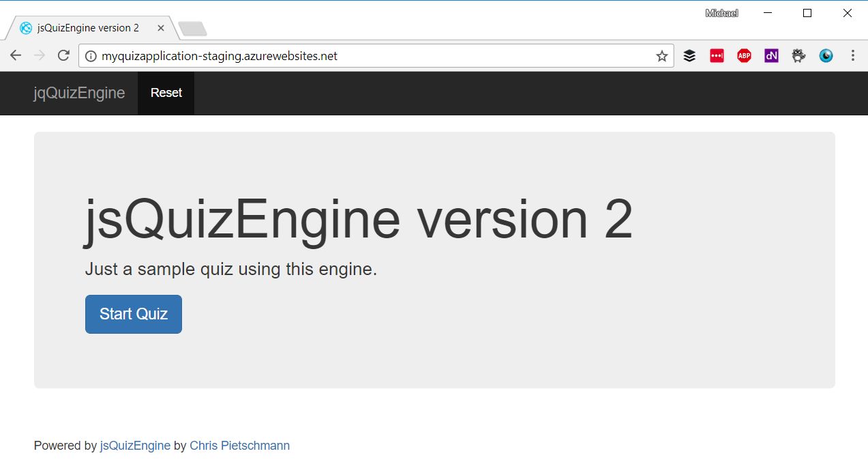Click the gear-shaped extension icon
This screenshot has width=868, height=475.
(x=798, y=56)
